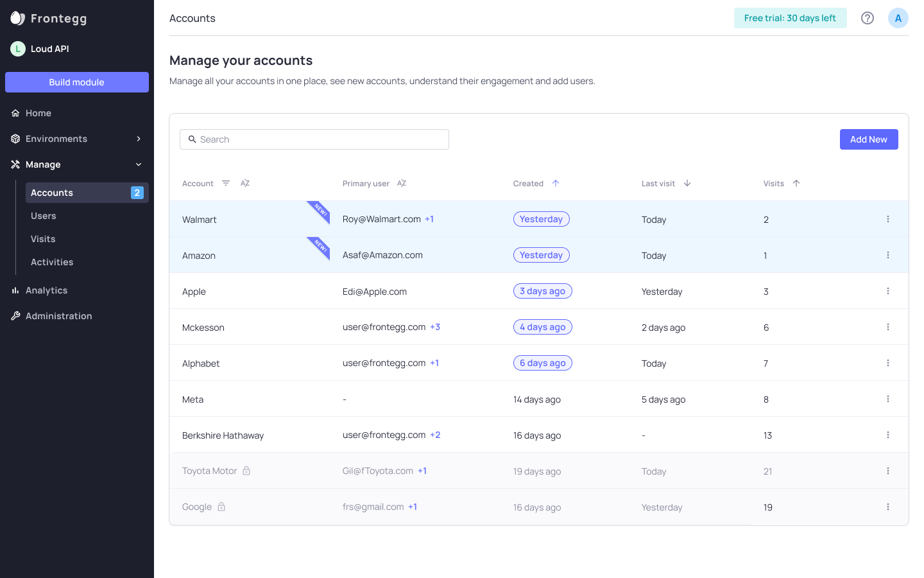Select Users under the Manage menu
The image size is (924, 578).
click(43, 216)
